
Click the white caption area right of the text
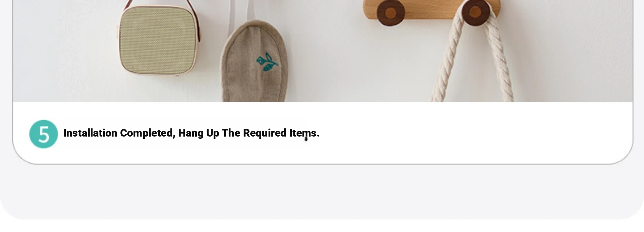[472, 133]
